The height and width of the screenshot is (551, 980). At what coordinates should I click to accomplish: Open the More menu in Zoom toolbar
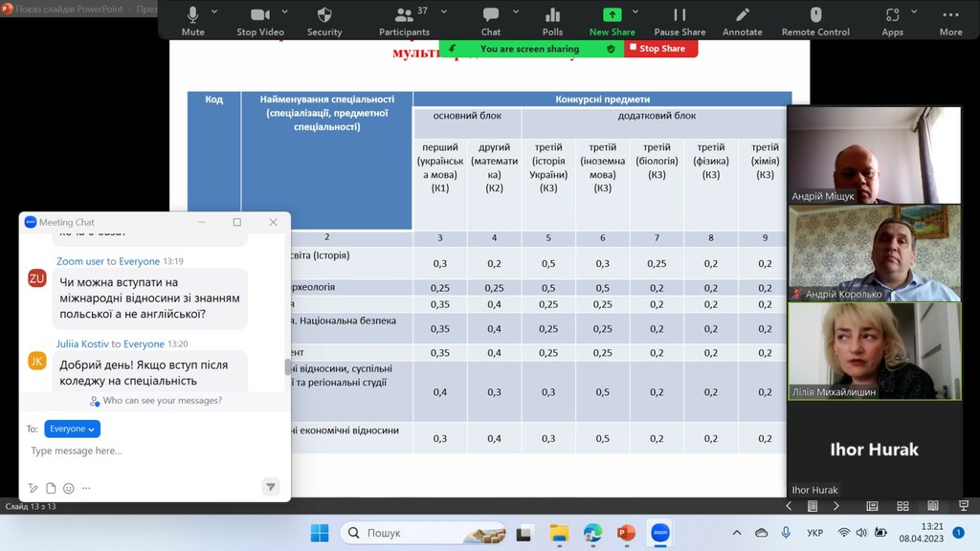pos(950,19)
